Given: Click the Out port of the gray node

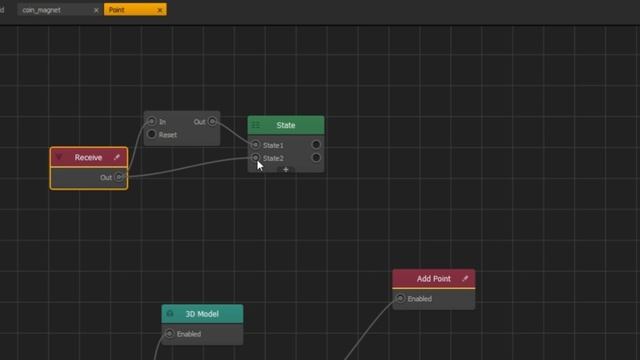Looking at the screenshot, I should point(212,121).
